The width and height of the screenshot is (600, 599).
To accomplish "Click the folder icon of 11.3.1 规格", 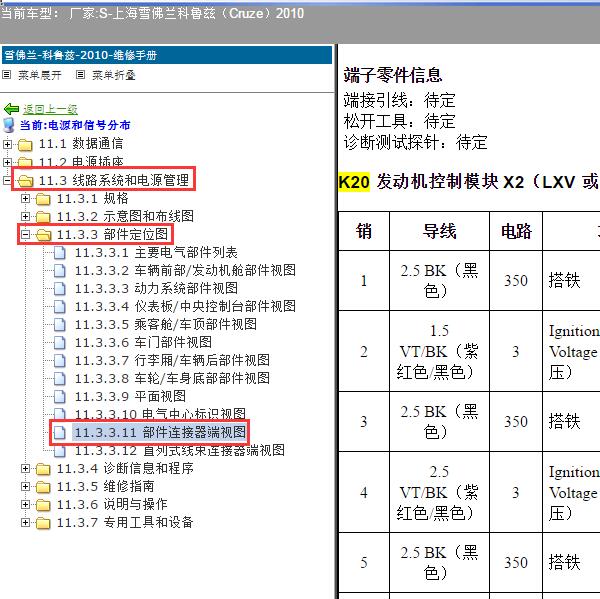I will 43,199.
